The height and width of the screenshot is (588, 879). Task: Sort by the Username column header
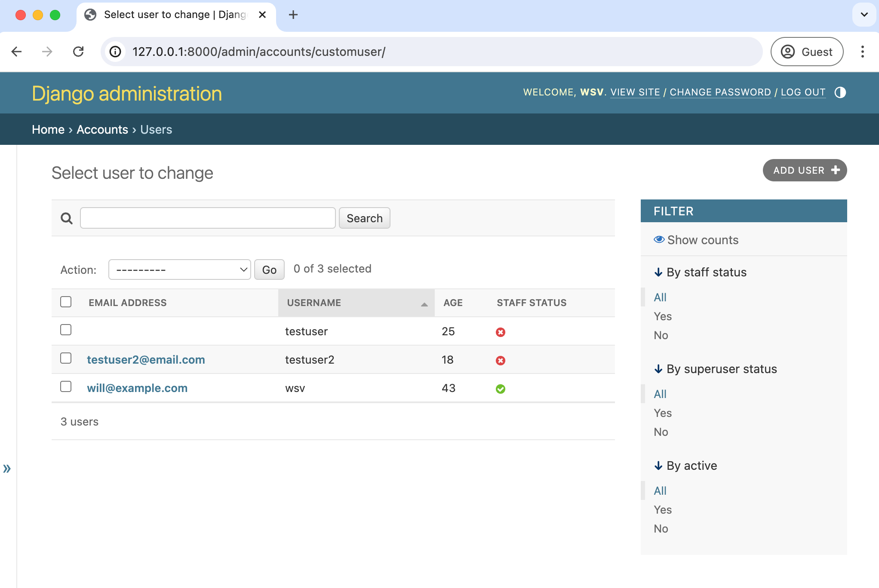(x=314, y=303)
